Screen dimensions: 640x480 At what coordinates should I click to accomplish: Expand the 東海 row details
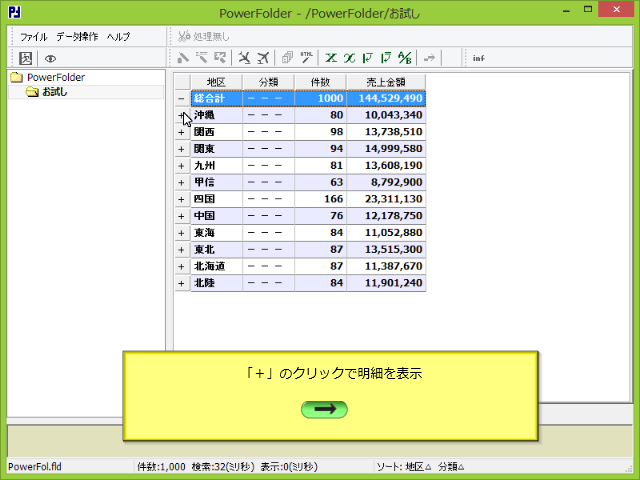point(182,233)
